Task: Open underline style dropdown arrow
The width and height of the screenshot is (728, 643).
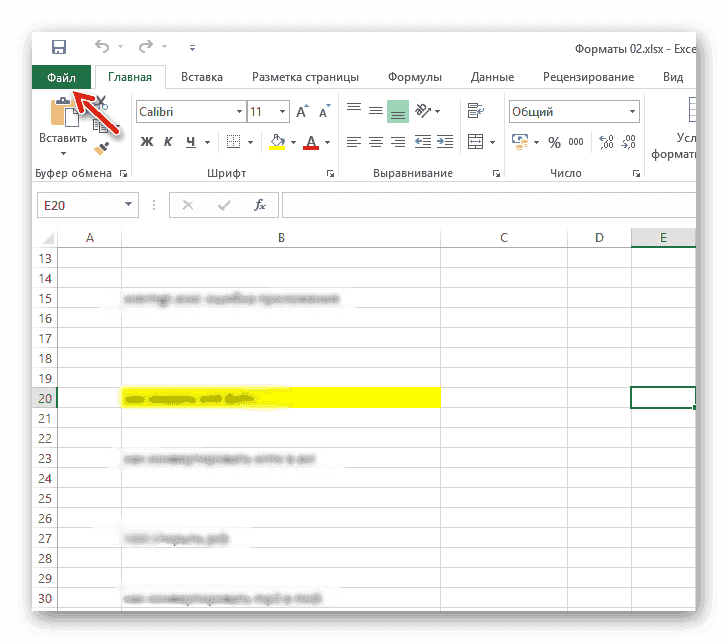Action: [x=207, y=142]
